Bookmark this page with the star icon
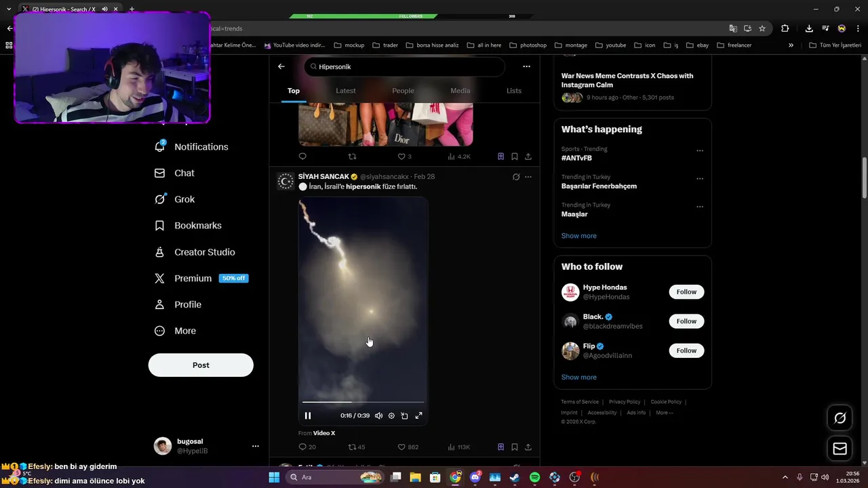The width and height of the screenshot is (868, 488). click(x=762, y=28)
